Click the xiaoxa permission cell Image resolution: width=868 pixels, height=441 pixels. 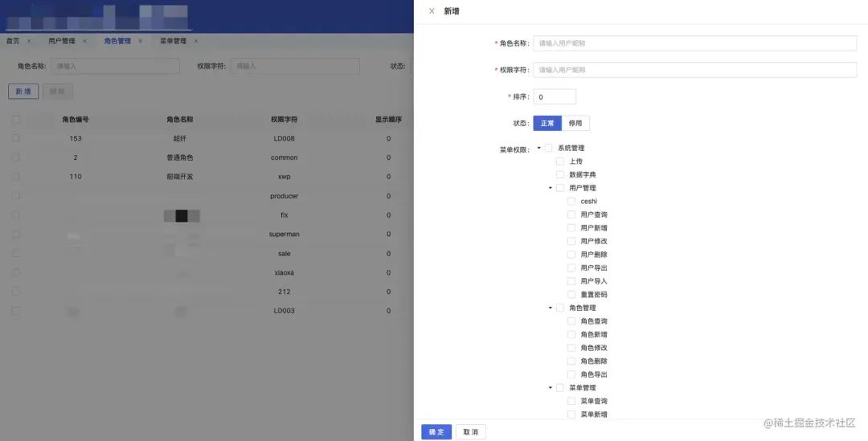[x=284, y=273]
